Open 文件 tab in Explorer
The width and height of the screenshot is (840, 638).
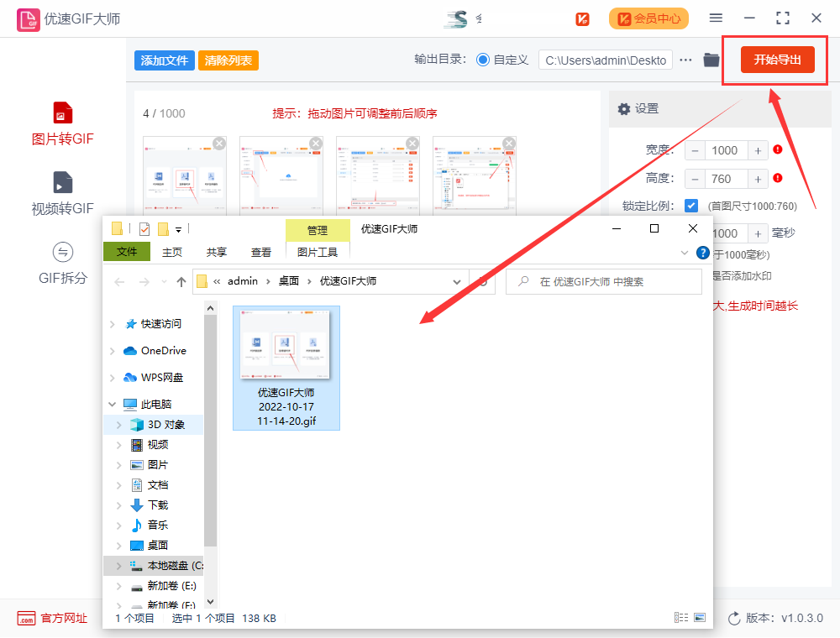click(x=127, y=252)
